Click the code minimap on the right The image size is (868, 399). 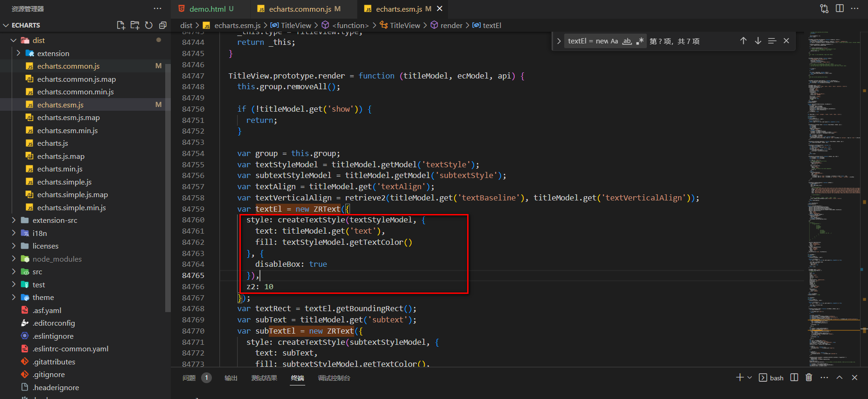(835, 199)
